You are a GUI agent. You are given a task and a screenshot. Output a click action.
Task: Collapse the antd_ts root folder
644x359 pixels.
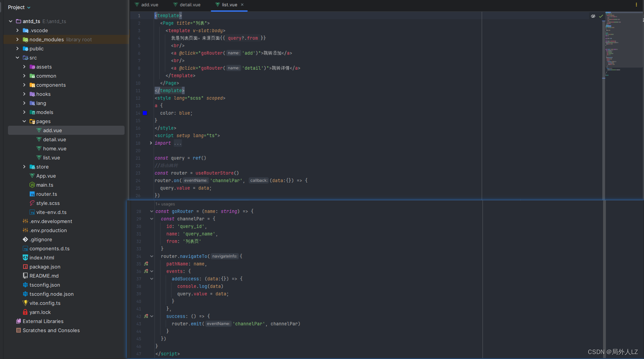(x=11, y=21)
